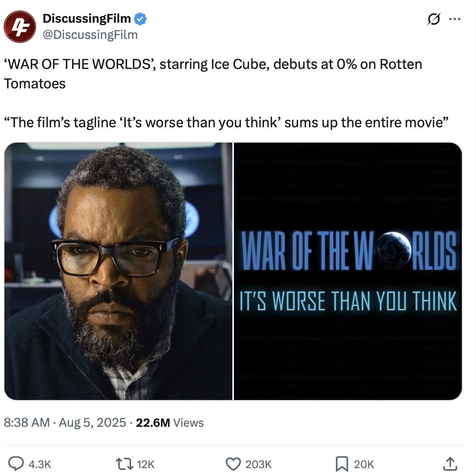
Task: Click the share upload icon
Action: (x=450, y=464)
